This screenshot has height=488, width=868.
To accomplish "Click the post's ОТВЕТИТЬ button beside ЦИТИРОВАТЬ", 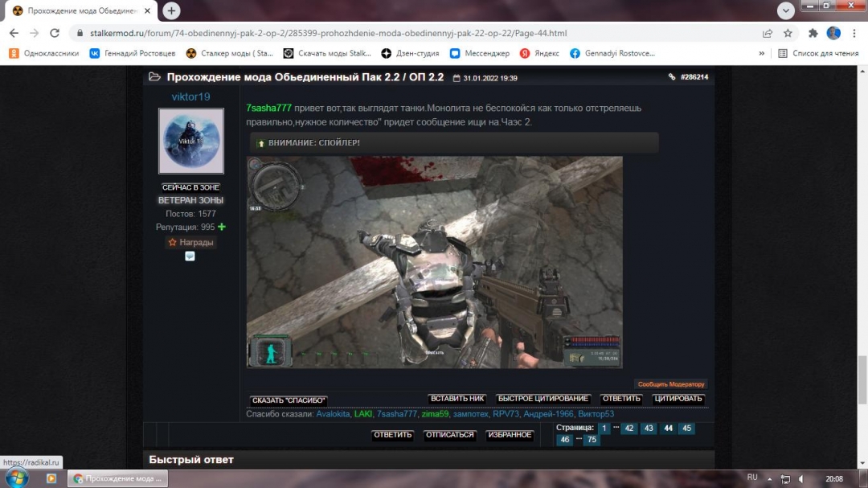I will pyautogui.click(x=621, y=398).
